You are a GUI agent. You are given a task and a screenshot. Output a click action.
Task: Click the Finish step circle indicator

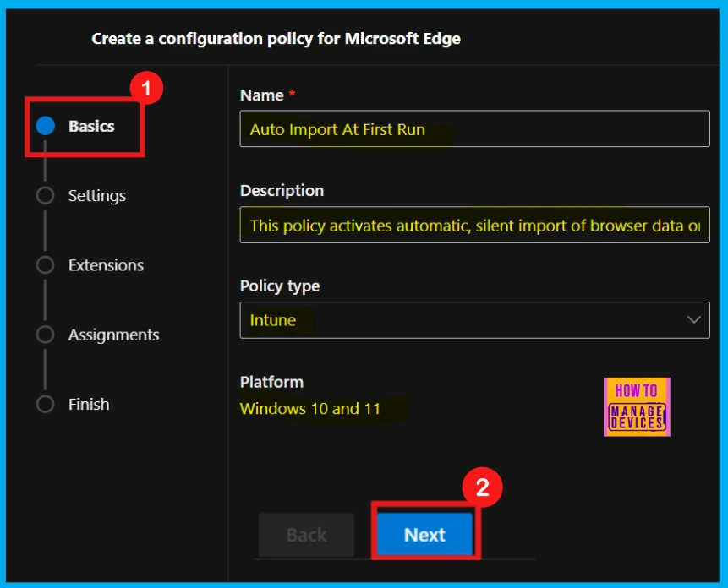46,404
